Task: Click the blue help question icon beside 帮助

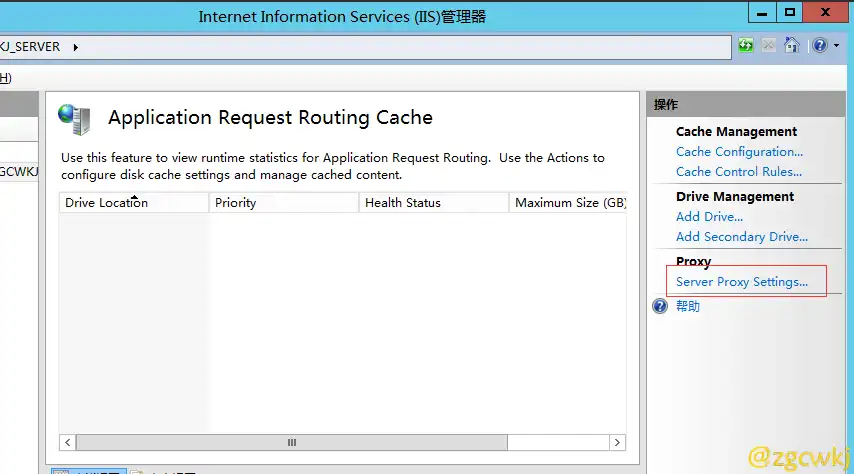Action: 660,306
